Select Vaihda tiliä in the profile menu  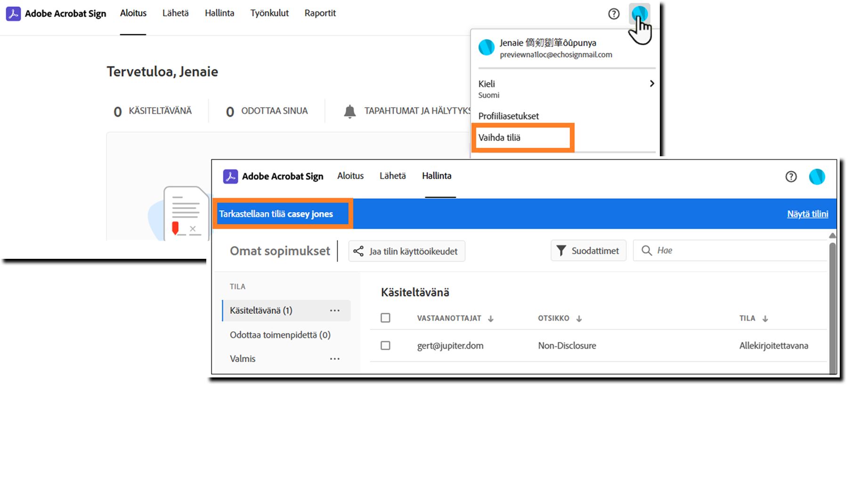pos(499,137)
